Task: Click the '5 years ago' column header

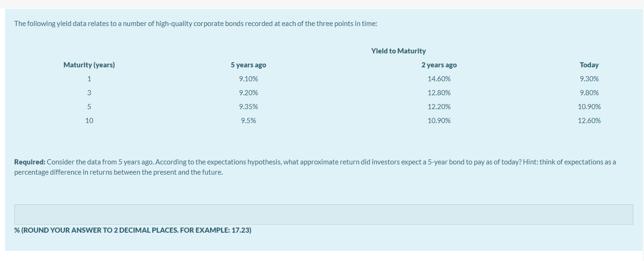Action: 248,65
